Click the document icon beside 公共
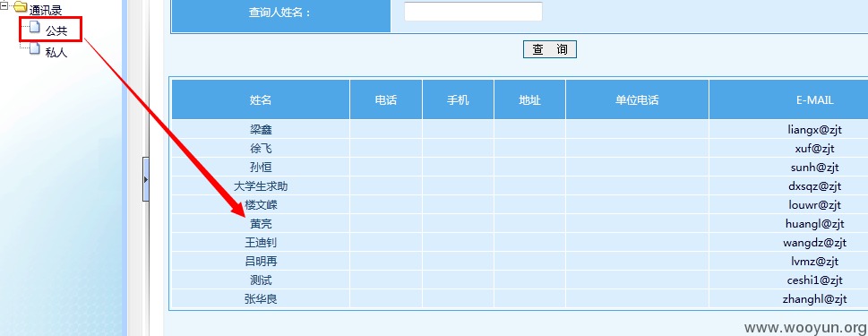The image size is (868, 336). [35, 27]
